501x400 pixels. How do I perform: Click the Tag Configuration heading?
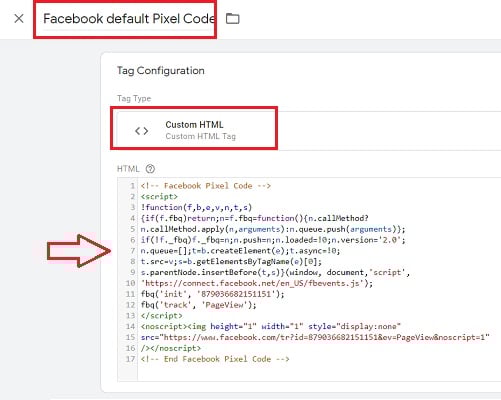pyautogui.click(x=161, y=71)
